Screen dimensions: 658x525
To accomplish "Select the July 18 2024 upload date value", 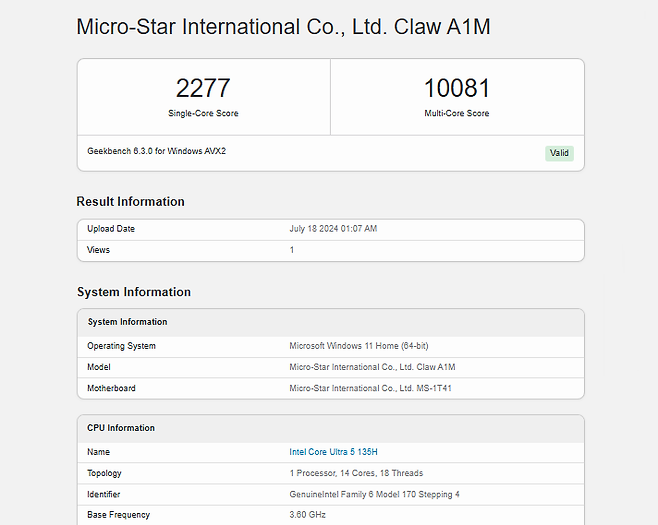I will tap(333, 229).
